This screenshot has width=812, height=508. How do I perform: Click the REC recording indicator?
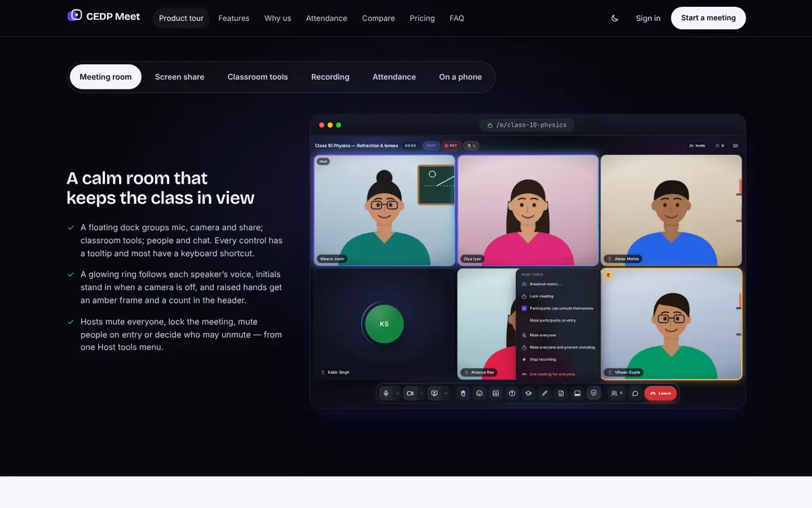(451, 146)
